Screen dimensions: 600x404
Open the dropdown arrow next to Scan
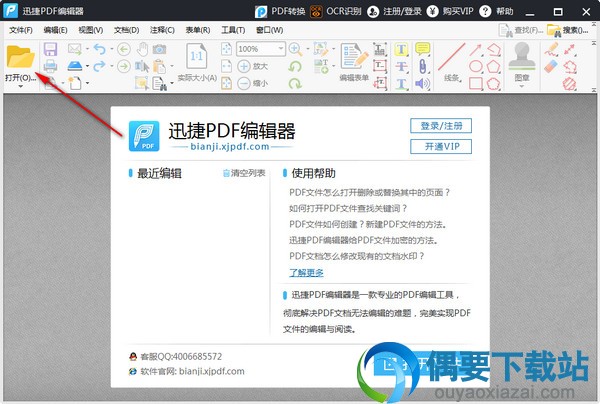point(87,66)
